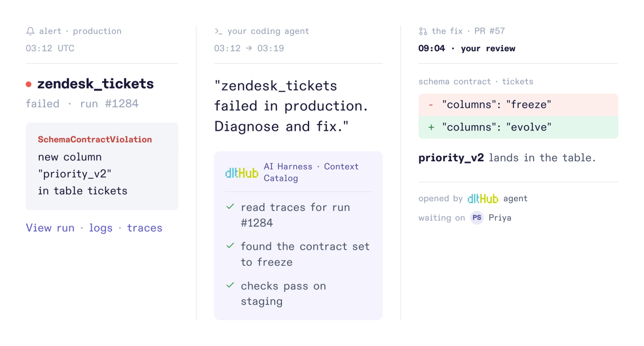
Task: Select the added line "columns": "evolve"
Action: [x=518, y=127]
